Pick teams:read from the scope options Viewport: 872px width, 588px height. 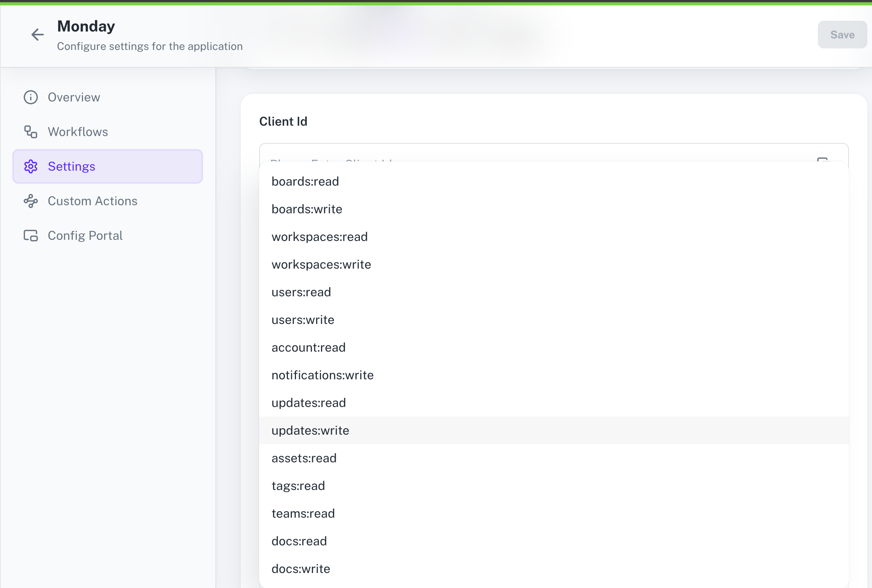click(x=303, y=513)
